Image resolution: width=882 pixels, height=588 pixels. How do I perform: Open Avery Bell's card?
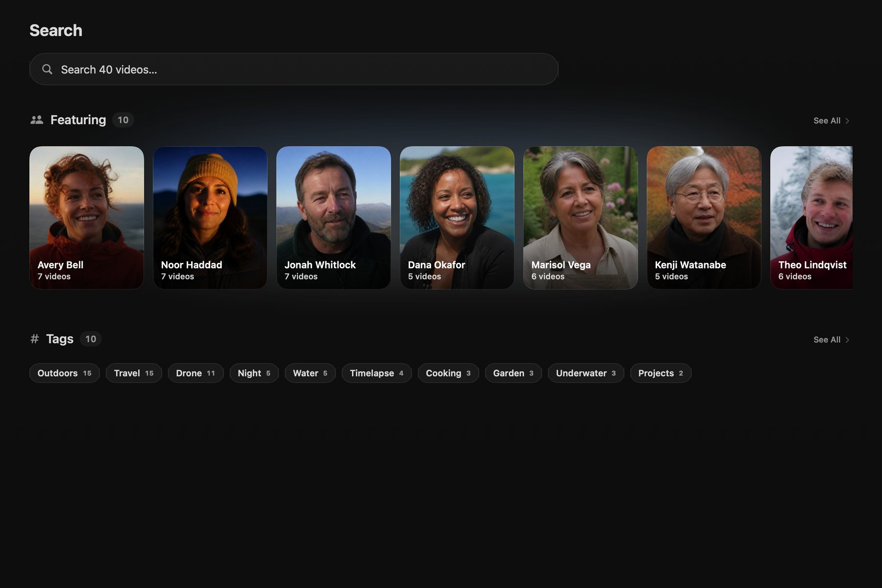(x=87, y=218)
